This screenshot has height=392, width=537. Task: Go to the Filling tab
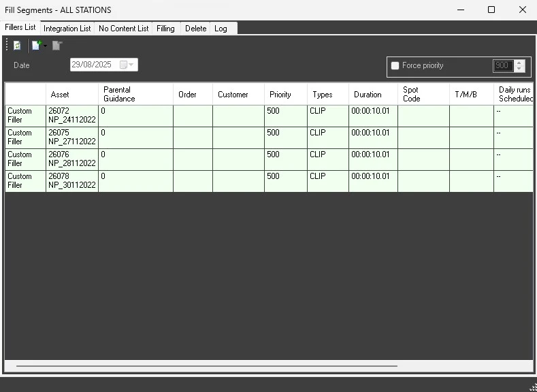(x=165, y=29)
